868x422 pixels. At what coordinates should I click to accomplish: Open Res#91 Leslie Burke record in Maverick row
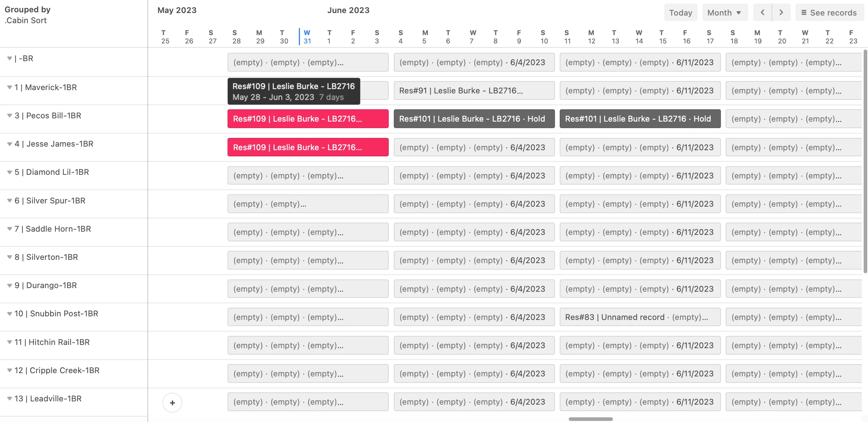(474, 90)
